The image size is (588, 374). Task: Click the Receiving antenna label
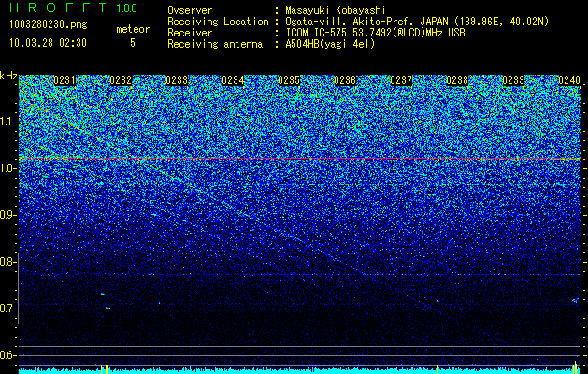click(215, 44)
